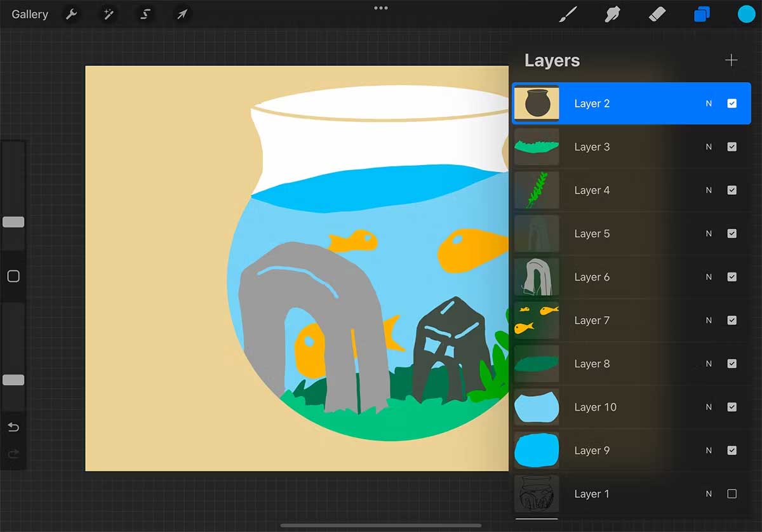Choose the Smudge finger tool
Screen dimensions: 762x532
612,14
